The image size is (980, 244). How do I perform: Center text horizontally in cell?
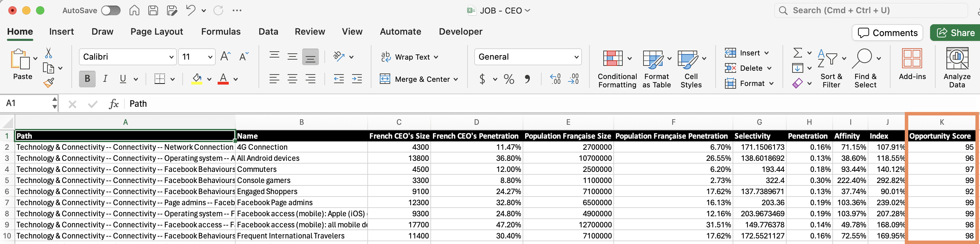point(292,79)
